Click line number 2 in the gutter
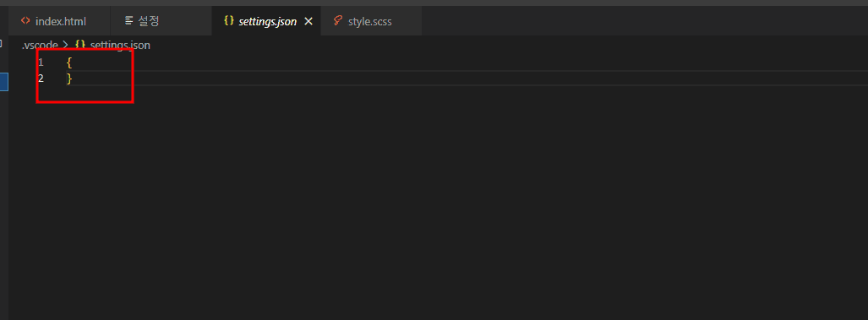 (x=41, y=79)
